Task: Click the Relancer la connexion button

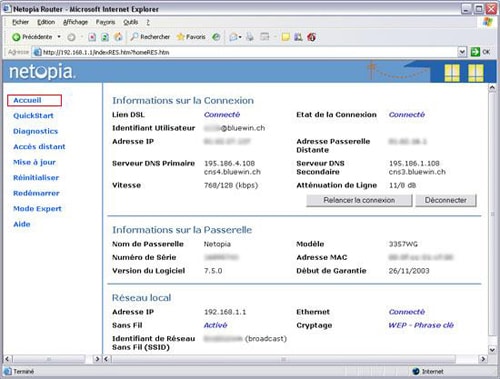Action: tap(359, 200)
